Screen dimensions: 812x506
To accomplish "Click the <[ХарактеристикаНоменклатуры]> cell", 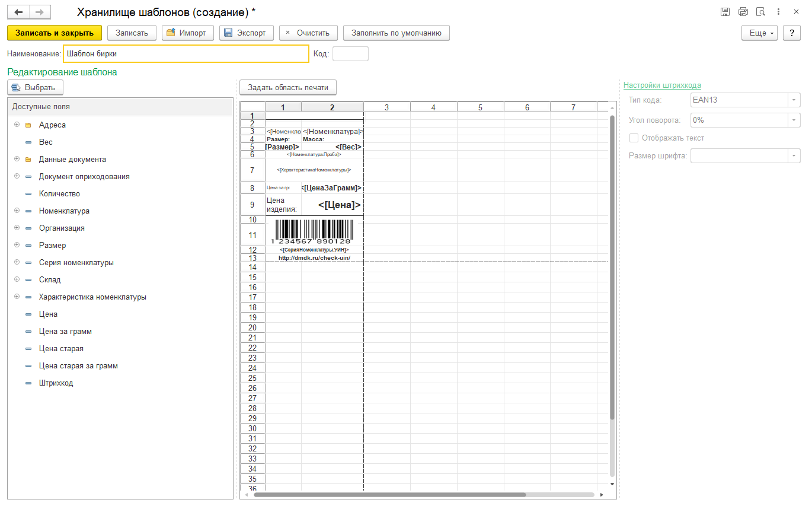I will click(314, 170).
